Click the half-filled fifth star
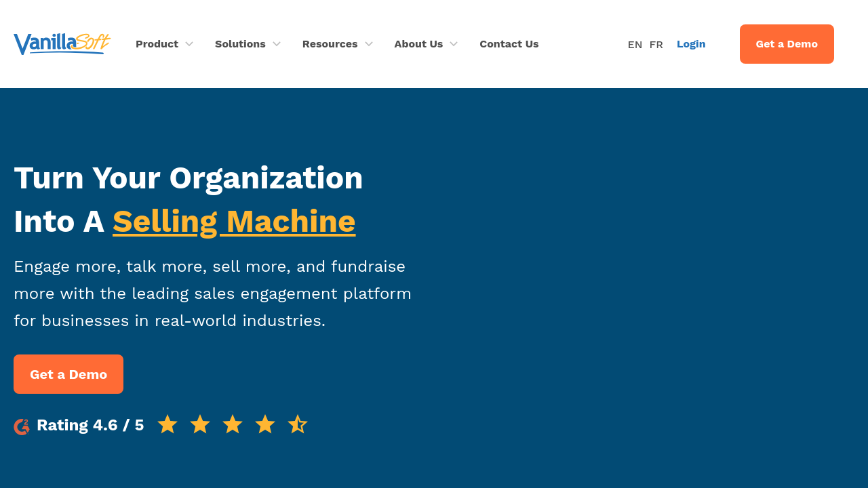Screen dimensions: 868x488 298,424
